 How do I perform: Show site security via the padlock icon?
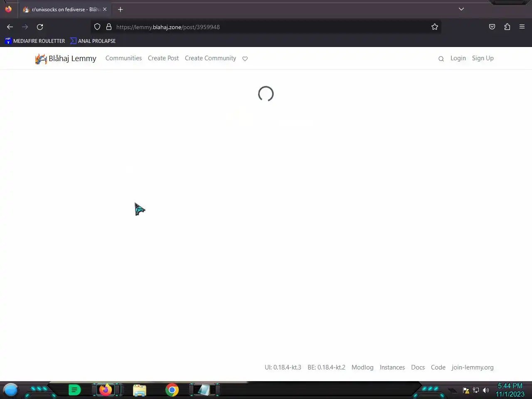pos(109,27)
